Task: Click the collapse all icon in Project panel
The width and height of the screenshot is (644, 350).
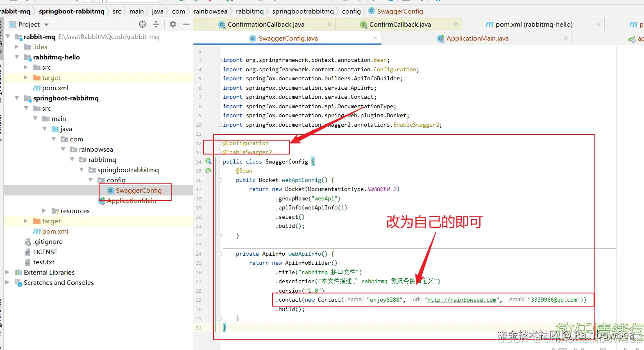Action: point(156,24)
